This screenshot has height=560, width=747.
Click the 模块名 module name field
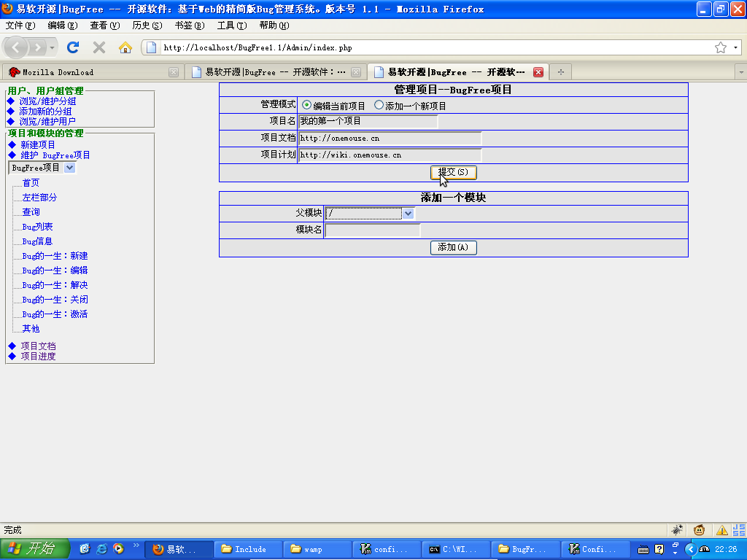point(372,230)
